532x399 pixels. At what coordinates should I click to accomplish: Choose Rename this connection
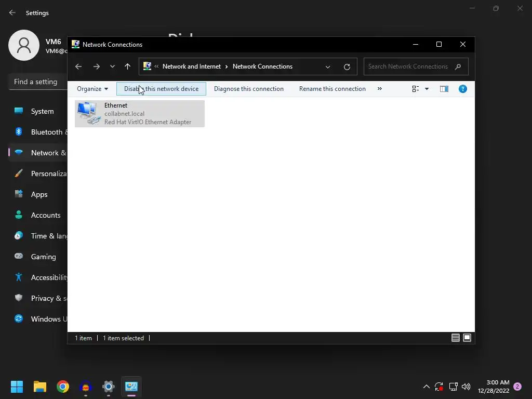(332, 89)
